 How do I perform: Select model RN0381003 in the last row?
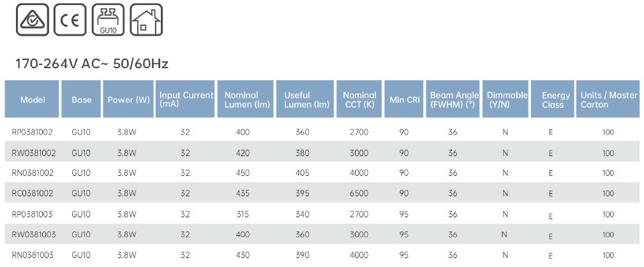pyautogui.click(x=33, y=255)
